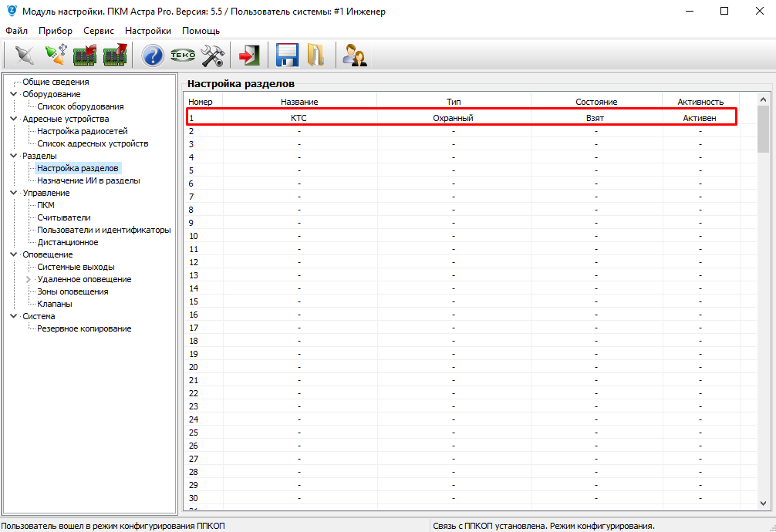The image size is (776, 532).
Task: Collapse the Адресные устройства tree node
Action: click(x=13, y=118)
